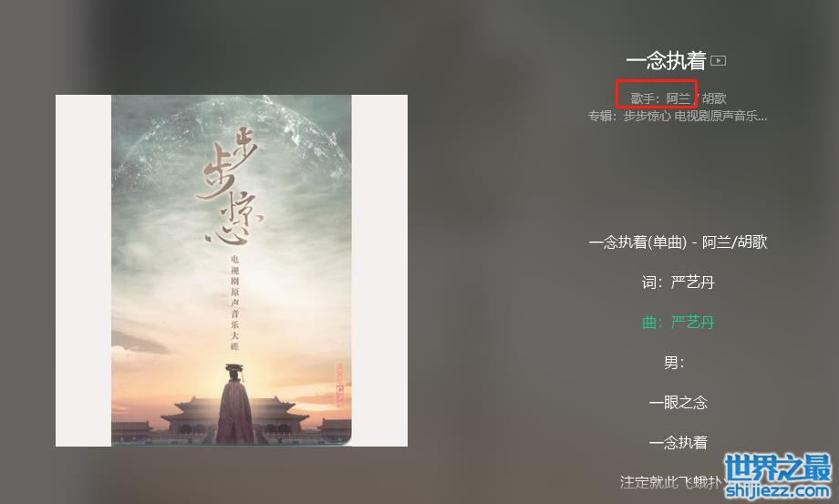Click the shijiezz.com watermark text
The image size is (839, 504).
(x=778, y=489)
